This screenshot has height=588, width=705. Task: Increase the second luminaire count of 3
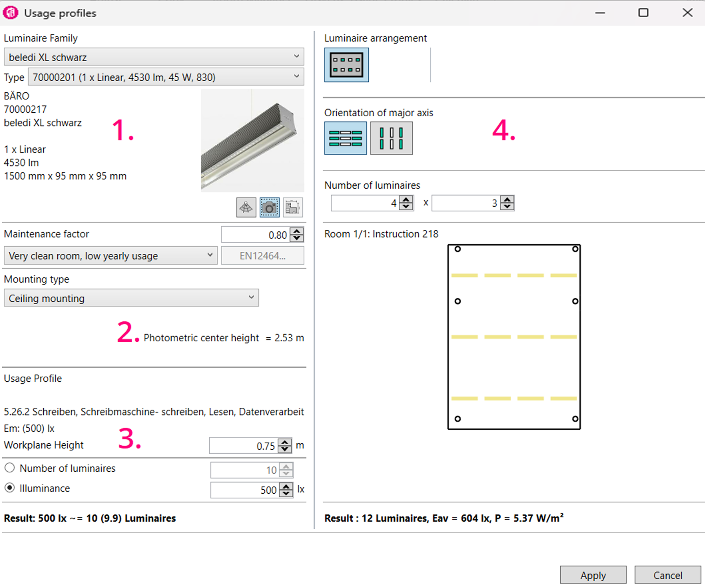point(507,199)
